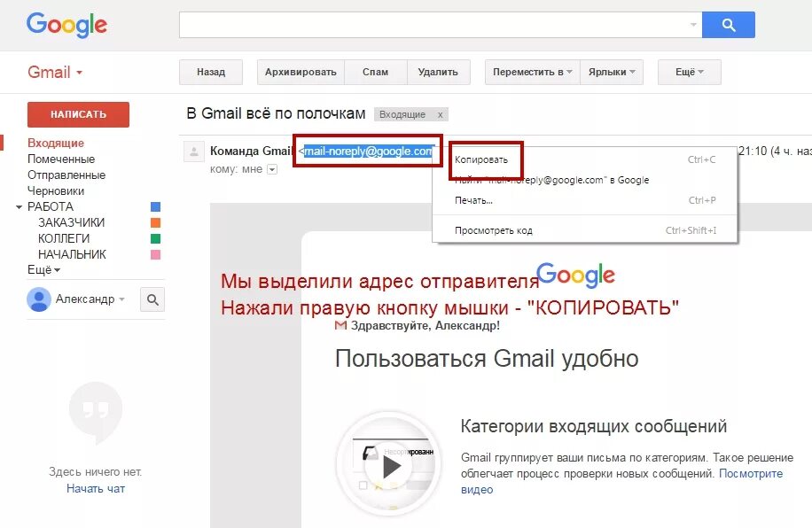Click the Категории входящих сообщений heading

[593, 426]
